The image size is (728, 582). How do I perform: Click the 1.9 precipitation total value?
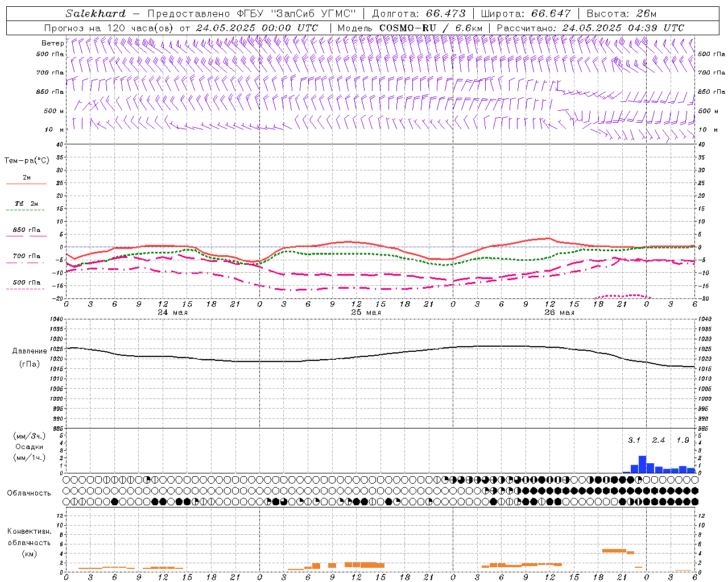(682, 440)
